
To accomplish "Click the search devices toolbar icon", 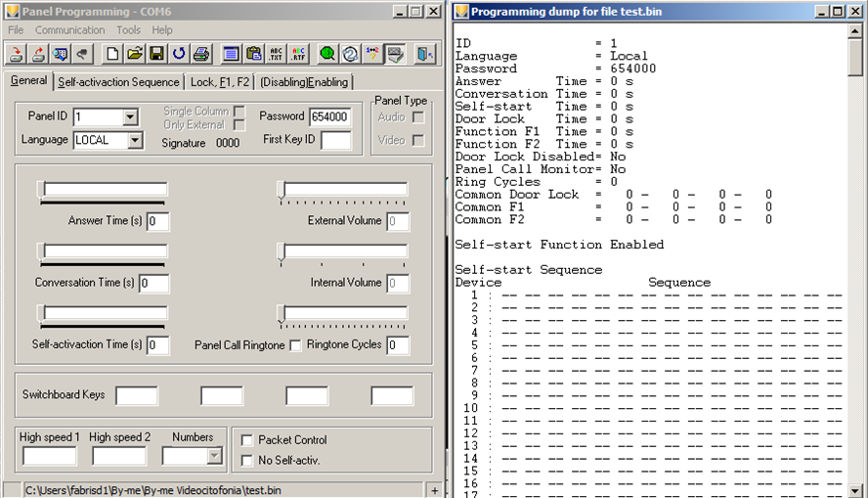I will click(61, 54).
